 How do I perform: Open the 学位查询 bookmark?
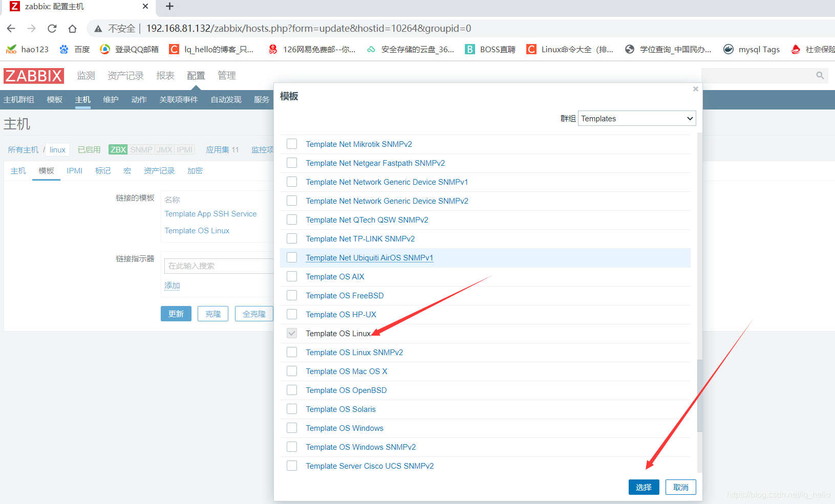668,49
